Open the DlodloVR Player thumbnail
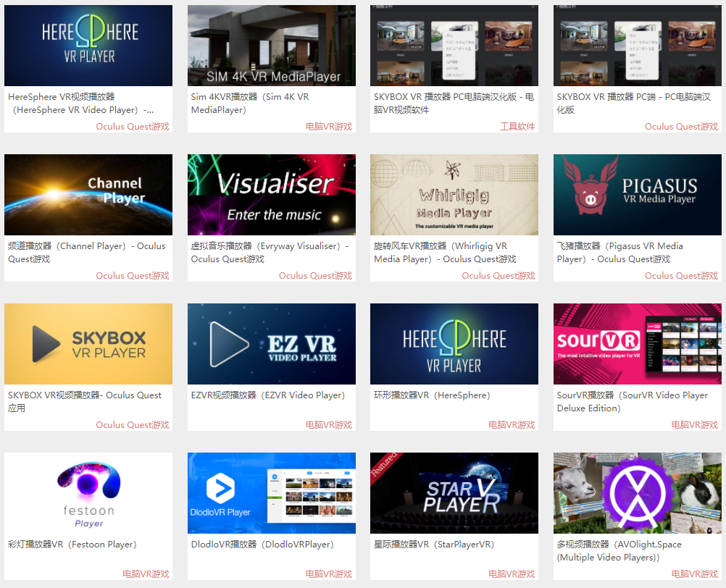 pos(271,493)
